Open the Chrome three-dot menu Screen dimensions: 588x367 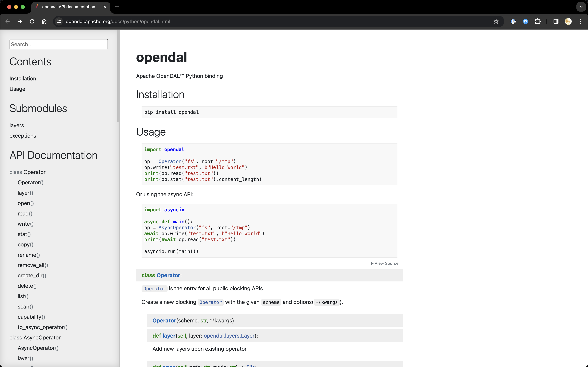[x=581, y=21]
